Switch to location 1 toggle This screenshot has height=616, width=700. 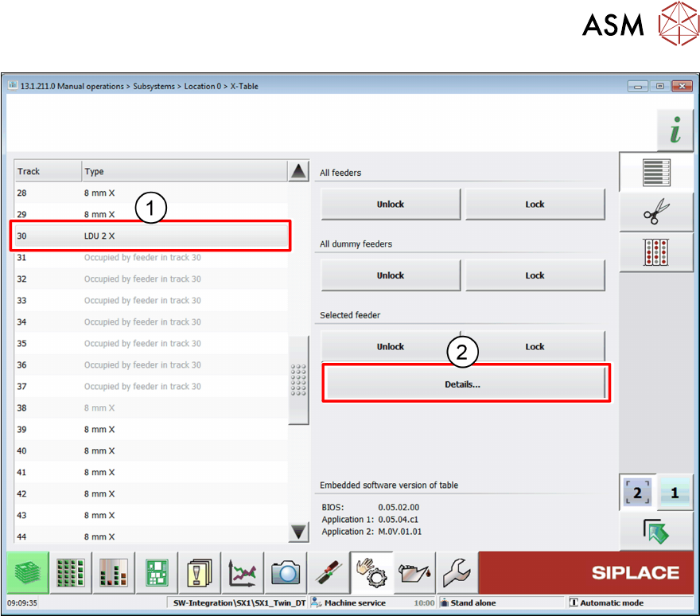(x=675, y=493)
